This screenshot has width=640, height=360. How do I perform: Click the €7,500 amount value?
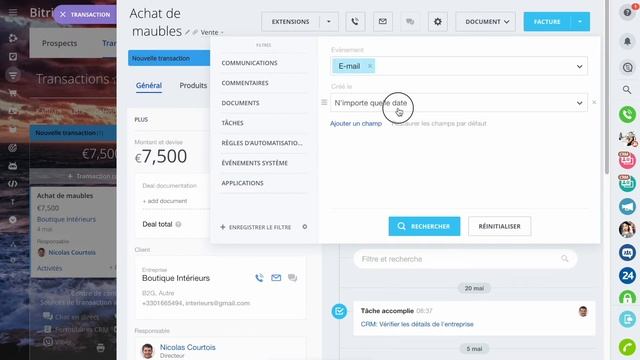click(x=161, y=156)
